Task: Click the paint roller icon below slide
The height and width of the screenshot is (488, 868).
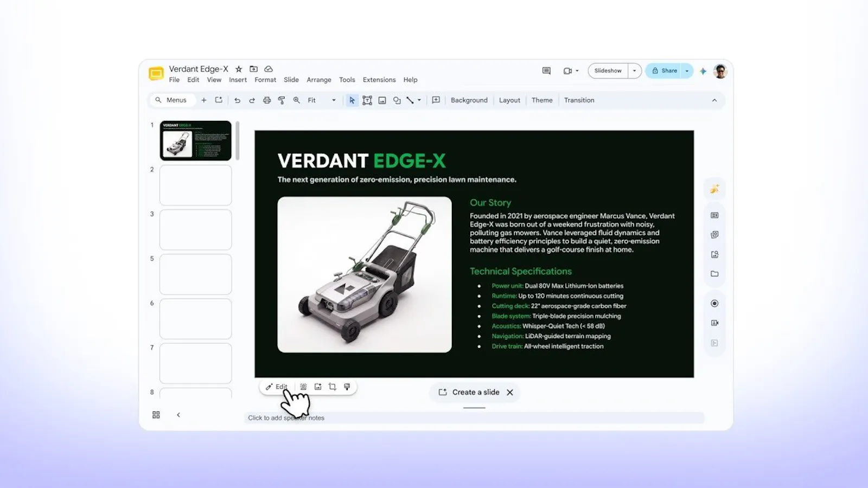Action: click(x=347, y=387)
